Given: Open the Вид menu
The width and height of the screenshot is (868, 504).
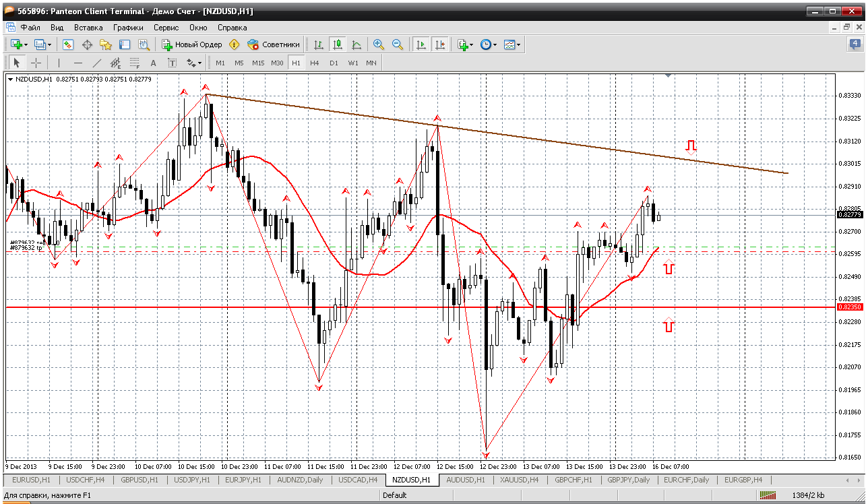Looking at the screenshot, I should point(57,28).
